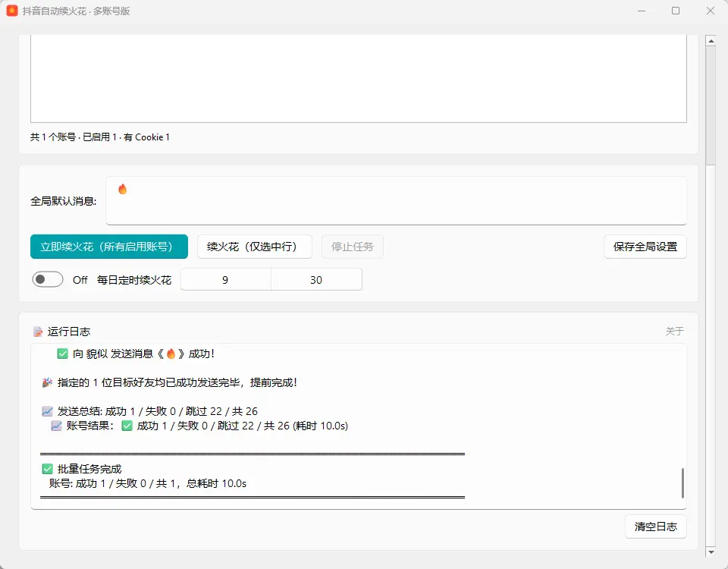Image resolution: width=728 pixels, height=569 pixels.
Task: Click the account list table area
Action: tap(359, 78)
